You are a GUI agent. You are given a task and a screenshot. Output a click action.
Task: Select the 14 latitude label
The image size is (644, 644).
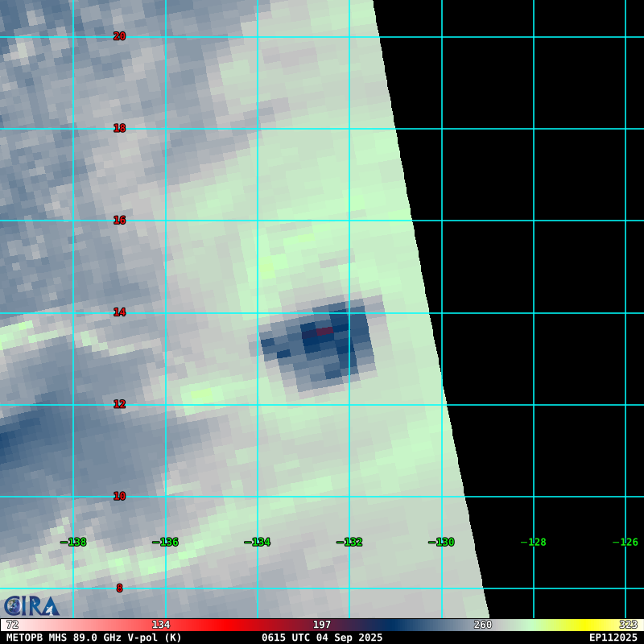[x=119, y=312]
